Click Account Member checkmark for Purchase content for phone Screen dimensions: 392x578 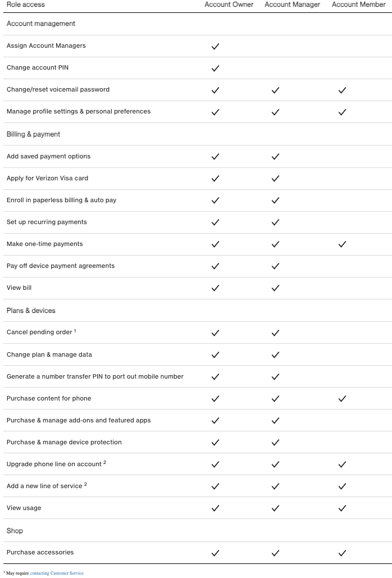coord(342,399)
